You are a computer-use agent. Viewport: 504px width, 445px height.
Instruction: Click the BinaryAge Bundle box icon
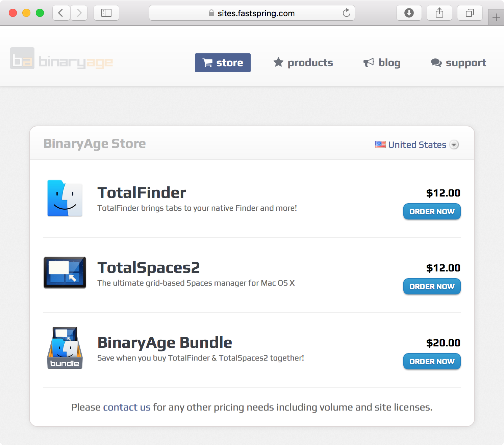65,348
